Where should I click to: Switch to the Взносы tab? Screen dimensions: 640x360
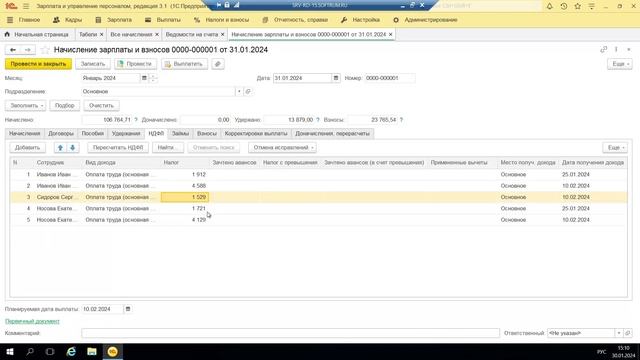coord(207,133)
